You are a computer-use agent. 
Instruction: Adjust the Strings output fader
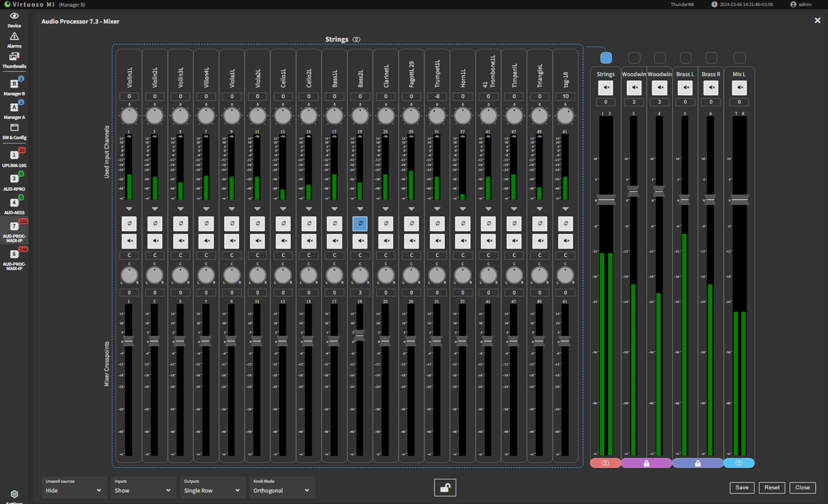[606, 200]
